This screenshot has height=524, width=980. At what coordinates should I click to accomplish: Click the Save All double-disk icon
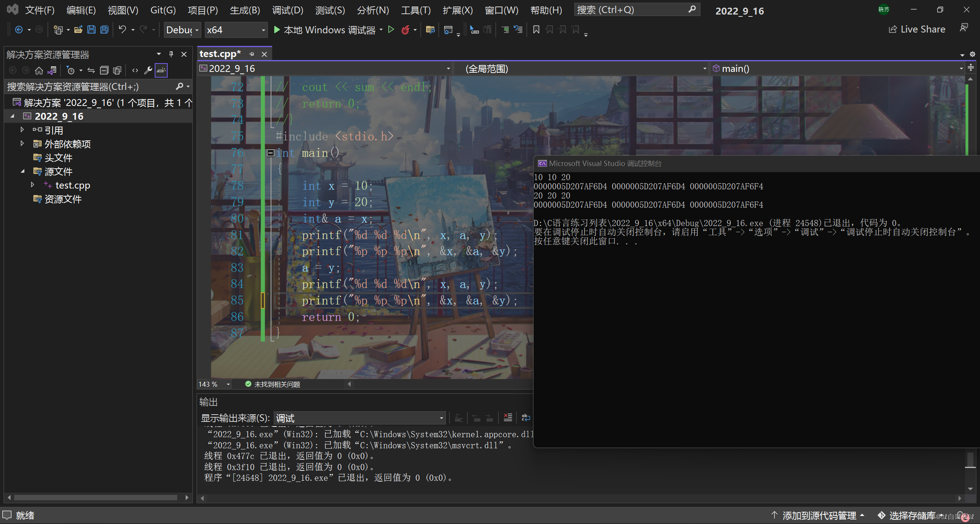tap(104, 29)
